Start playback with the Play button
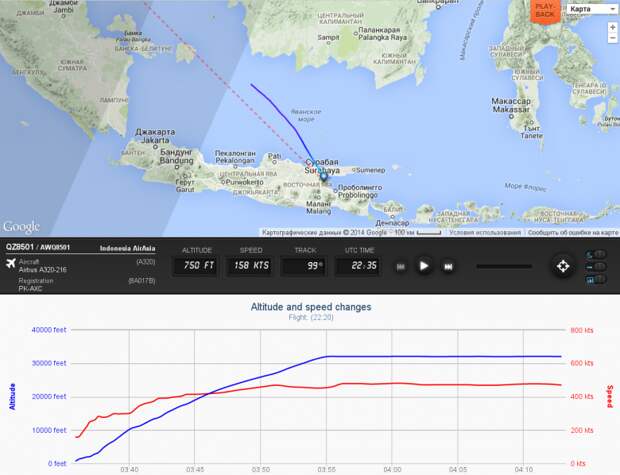The image size is (620, 475). pyautogui.click(x=423, y=266)
